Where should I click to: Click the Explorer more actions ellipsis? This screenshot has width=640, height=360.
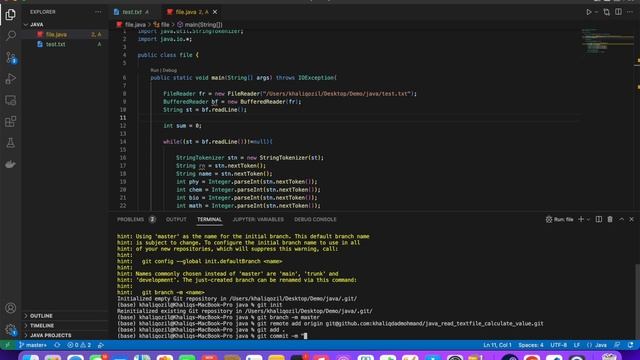tap(98, 12)
